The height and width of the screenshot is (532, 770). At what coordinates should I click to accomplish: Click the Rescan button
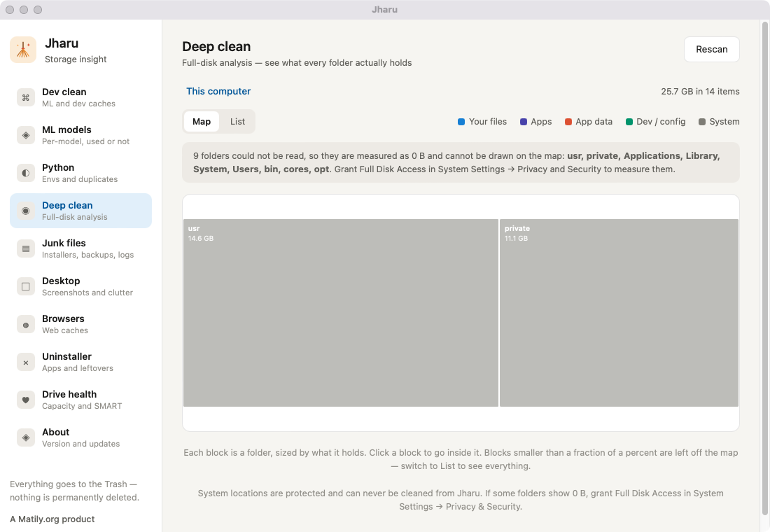(x=712, y=49)
